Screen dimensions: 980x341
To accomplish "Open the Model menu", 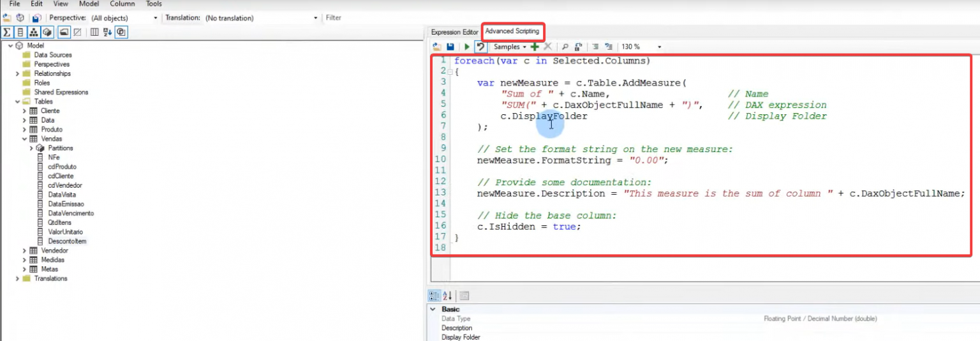I will coord(89,4).
